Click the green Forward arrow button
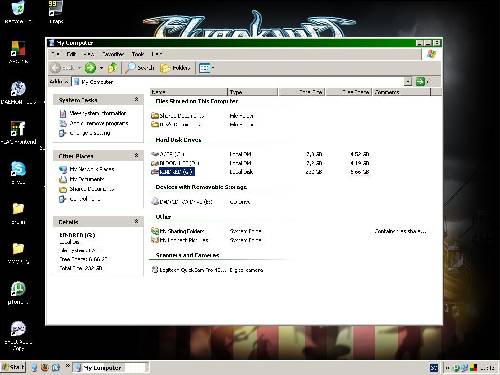The width and height of the screenshot is (500, 375). [x=90, y=68]
